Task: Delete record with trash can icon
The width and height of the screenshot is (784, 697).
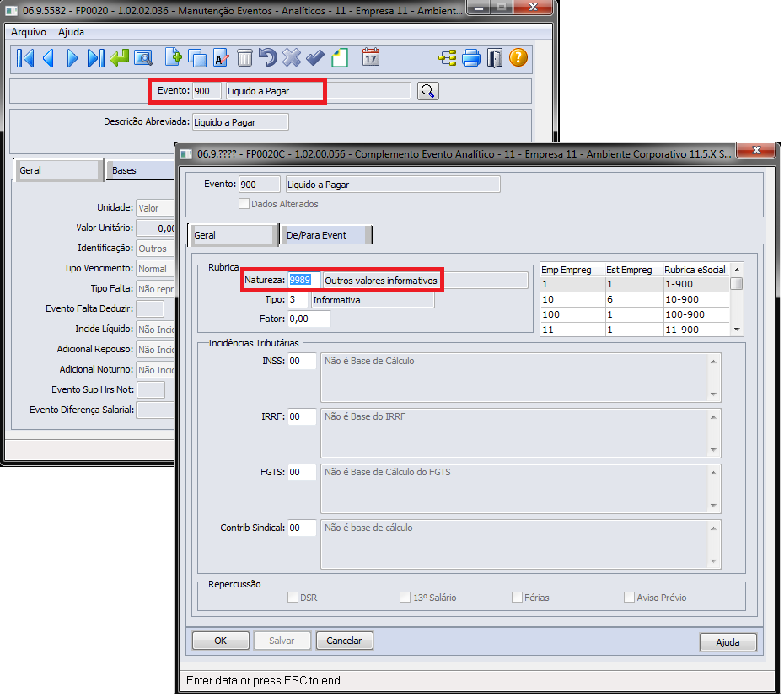Action: coord(244,58)
